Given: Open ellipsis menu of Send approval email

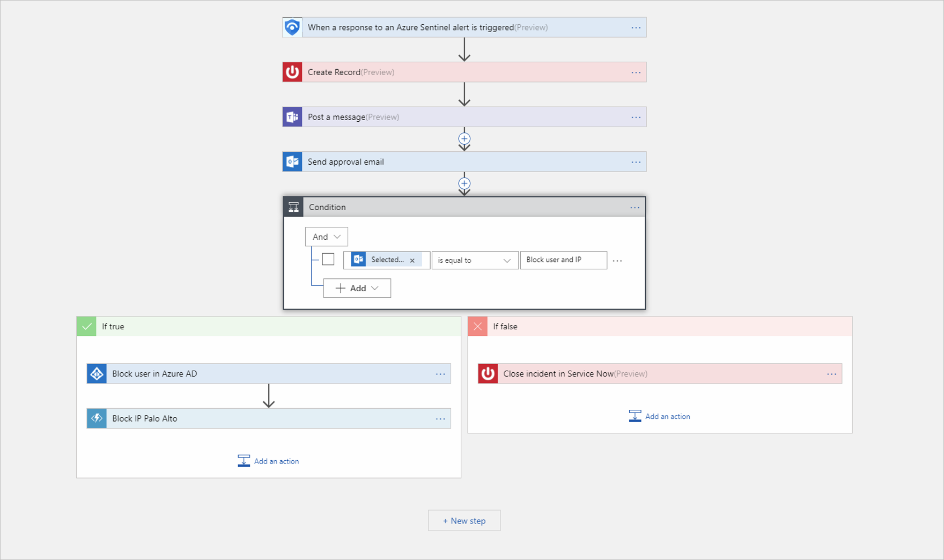Looking at the screenshot, I should tap(636, 162).
